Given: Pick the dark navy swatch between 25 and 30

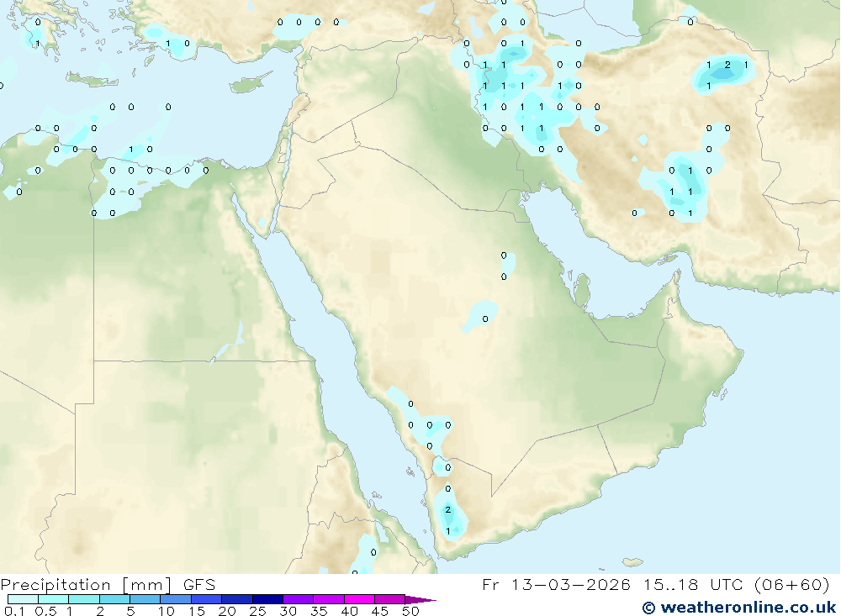Looking at the screenshot, I should pos(267,599).
